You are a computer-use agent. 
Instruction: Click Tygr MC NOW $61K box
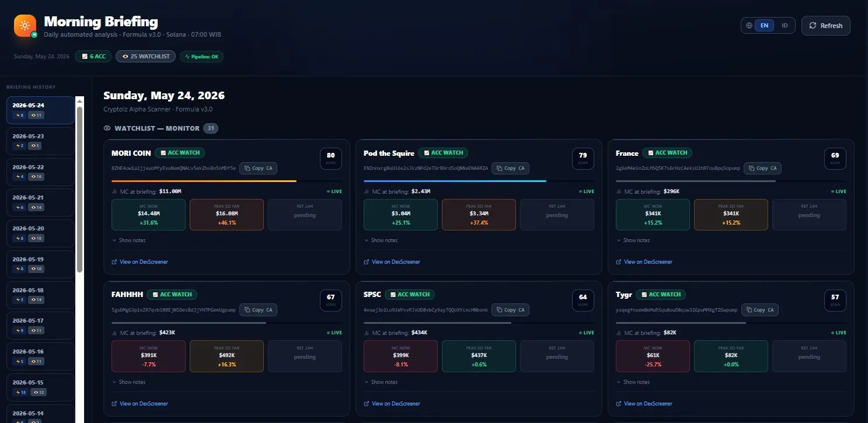point(653,356)
